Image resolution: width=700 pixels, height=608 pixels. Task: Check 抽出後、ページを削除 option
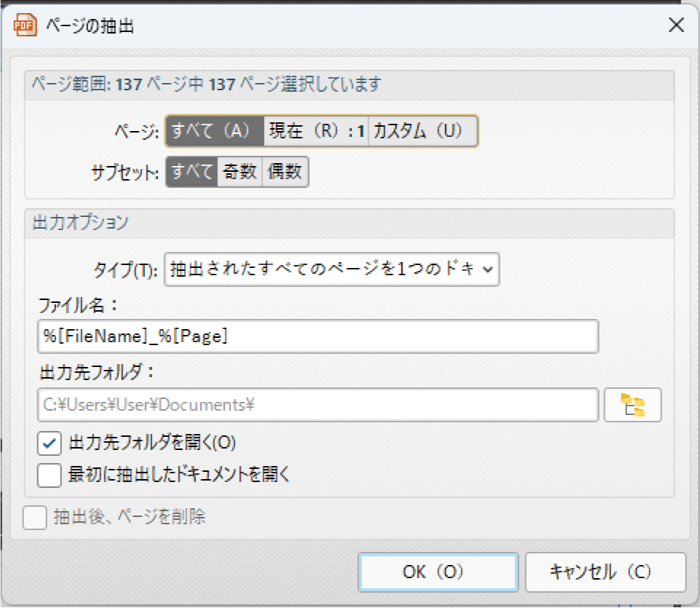tap(35, 518)
